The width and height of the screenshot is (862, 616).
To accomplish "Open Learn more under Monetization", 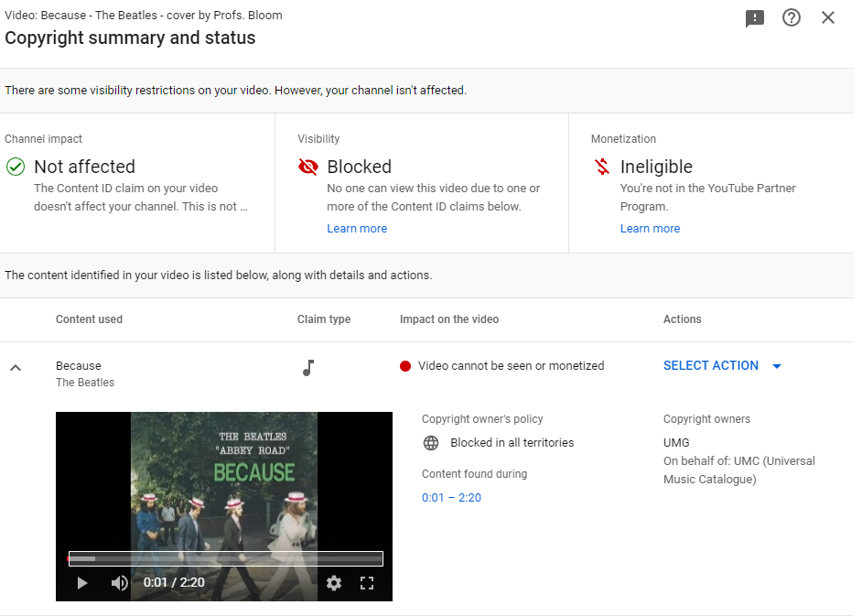I will coord(650,229).
